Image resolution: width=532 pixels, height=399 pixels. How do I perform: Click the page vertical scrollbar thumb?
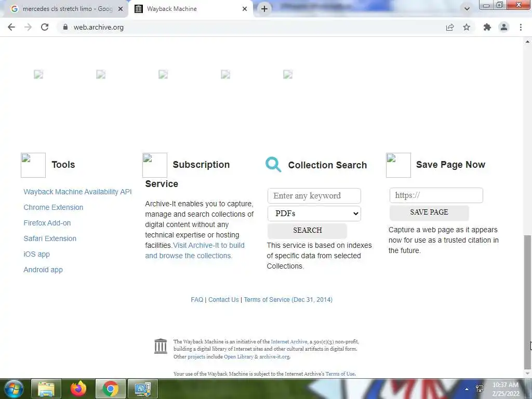click(x=527, y=302)
